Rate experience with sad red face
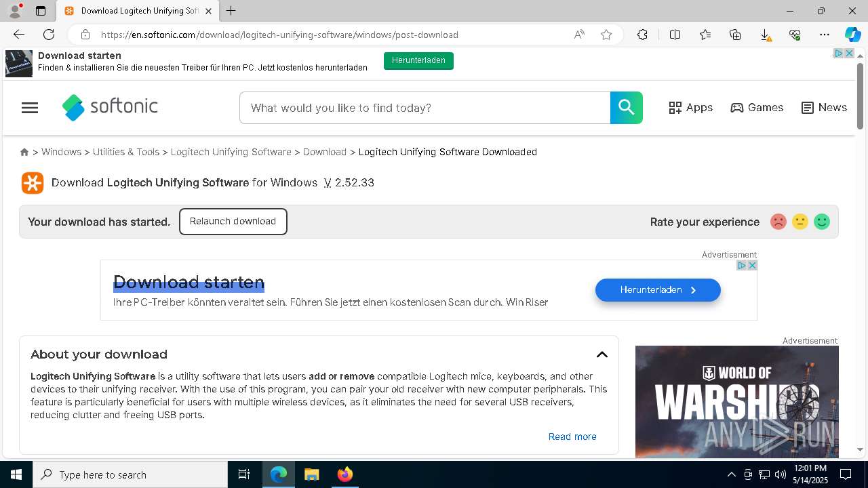This screenshot has height=488, width=868. pos(778,222)
